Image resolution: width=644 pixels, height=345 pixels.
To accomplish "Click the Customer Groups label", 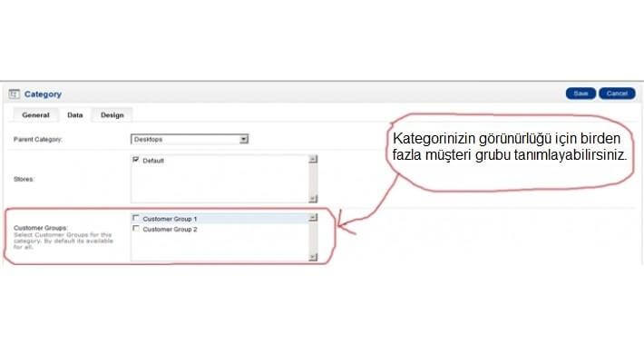I will click(x=41, y=227).
